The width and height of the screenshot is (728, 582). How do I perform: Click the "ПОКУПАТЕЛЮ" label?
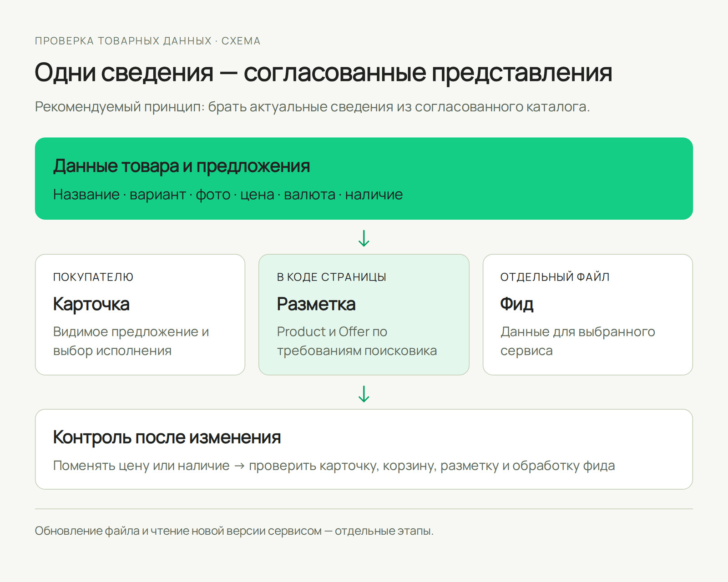point(93,277)
